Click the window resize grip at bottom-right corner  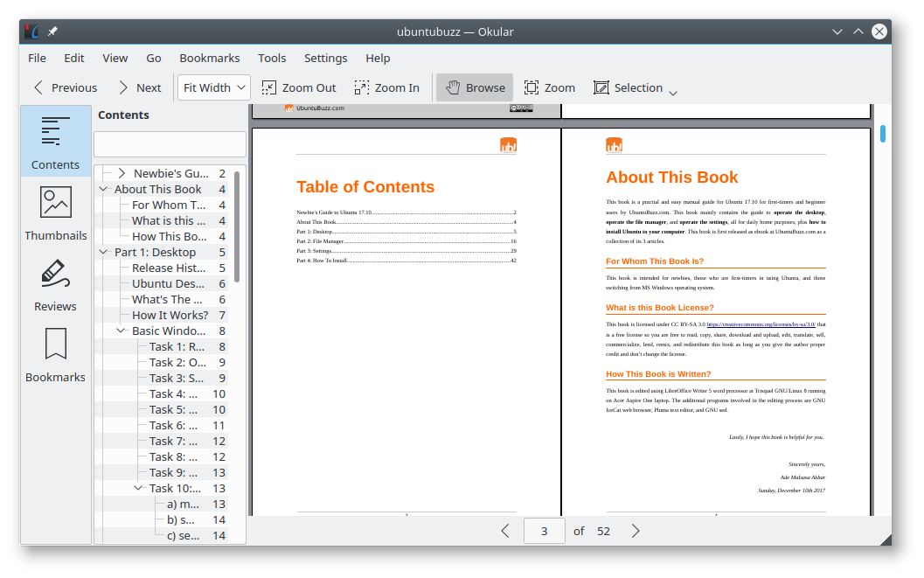[x=886, y=540]
